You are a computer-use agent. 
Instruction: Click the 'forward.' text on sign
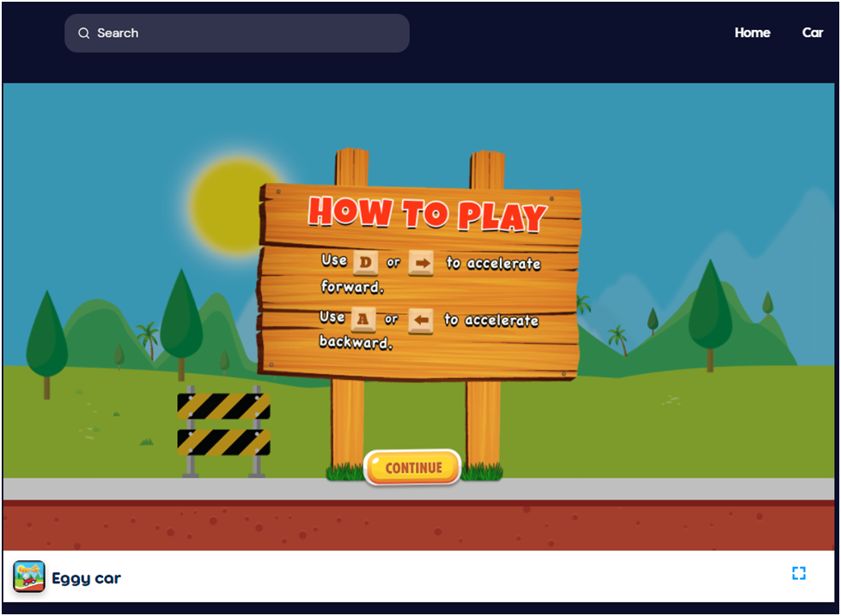pos(352,288)
